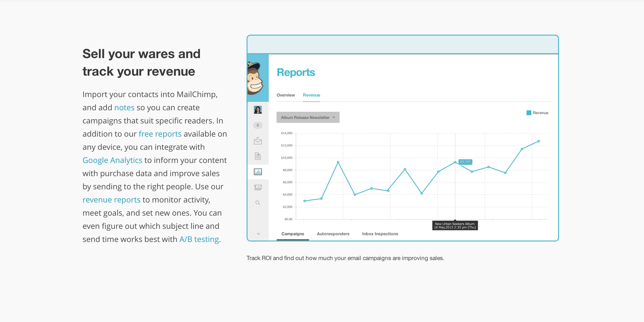Switch to the Overview tab
The width and height of the screenshot is (644, 322).
[286, 95]
